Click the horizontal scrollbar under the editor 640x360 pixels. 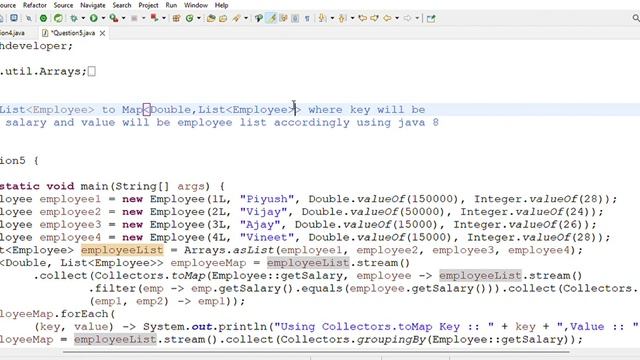316,352
